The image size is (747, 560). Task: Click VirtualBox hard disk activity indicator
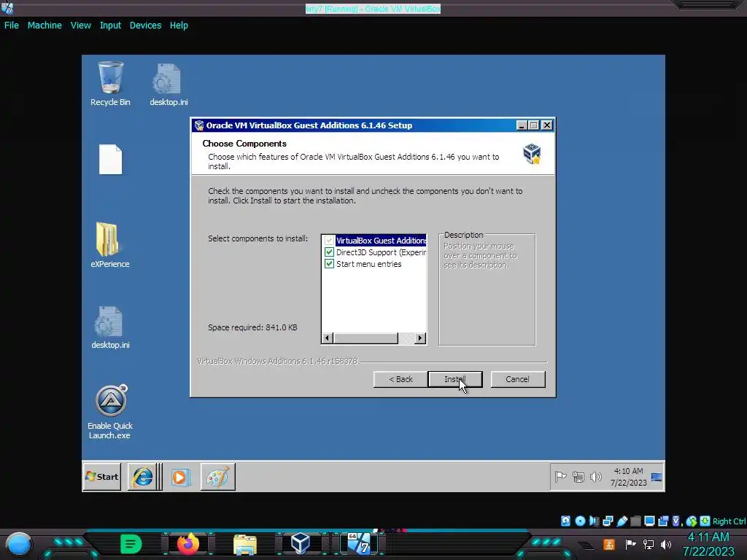pyautogui.click(x=565, y=521)
